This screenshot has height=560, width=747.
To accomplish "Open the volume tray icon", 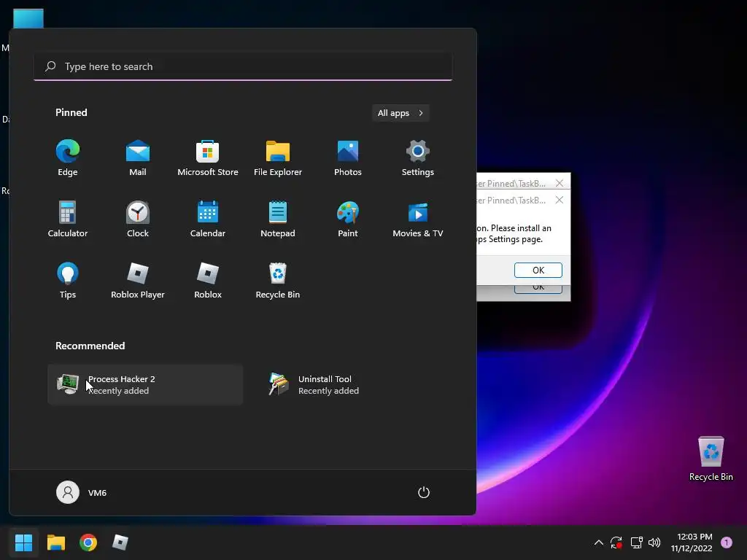I will (654, 542).
